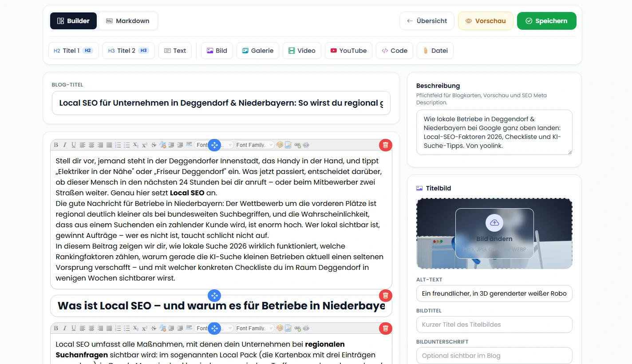Screen dimensions: 632x364
Task: Click the Alt-Text input field
Action: tap(494, 293)
